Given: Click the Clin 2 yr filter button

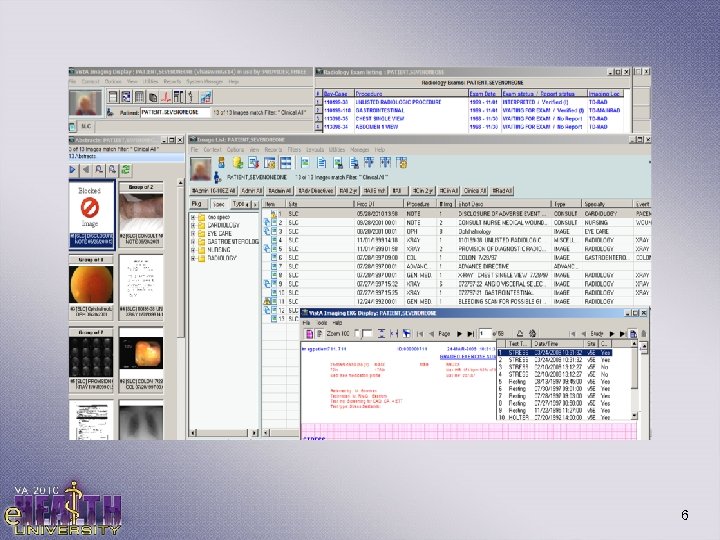Looking at the screenshot, I should [x=422, y=191].
